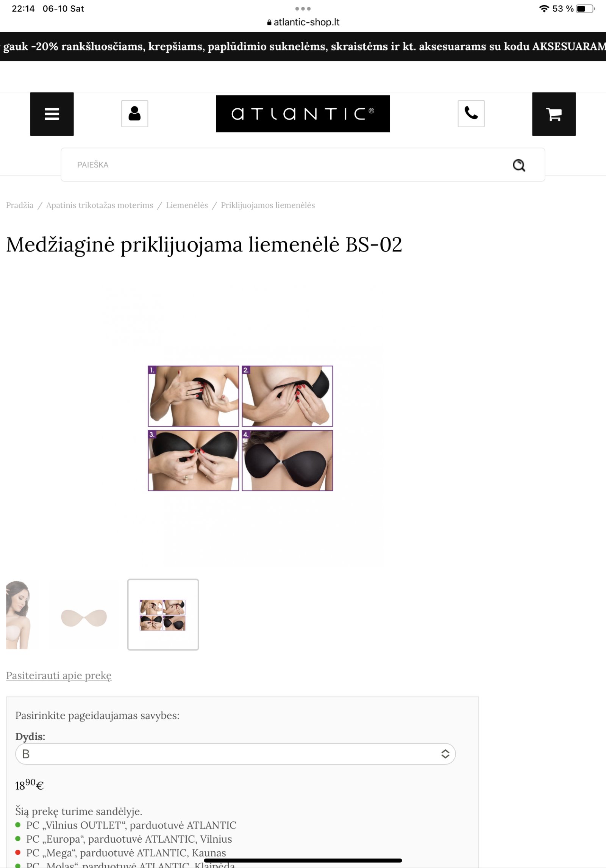This screenshot has height=868, width=606.
Task: Click the search magnifier icon
Action: click(x=519, y=165)
